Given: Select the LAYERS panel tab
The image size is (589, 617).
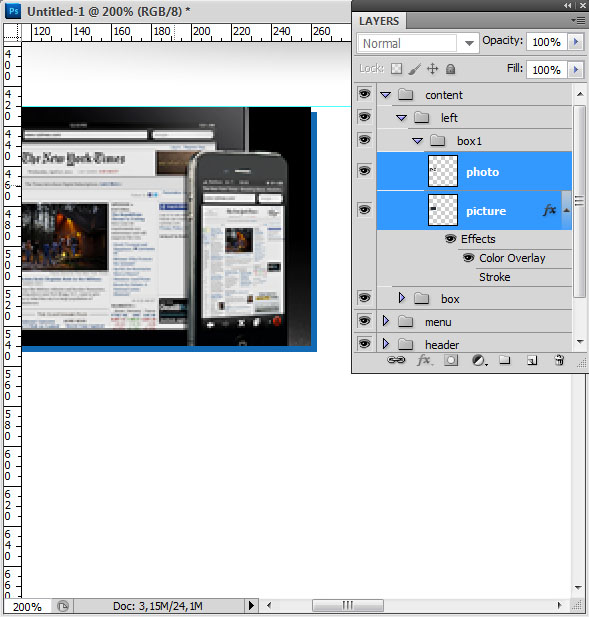Looking at the screenshot, I should coord(379,21).
